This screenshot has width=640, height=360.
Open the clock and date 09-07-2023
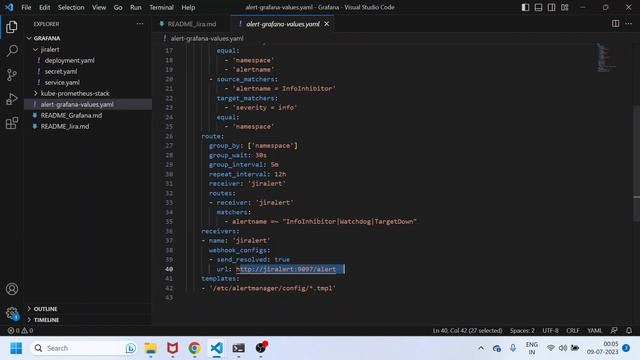(x=603, y=348)
